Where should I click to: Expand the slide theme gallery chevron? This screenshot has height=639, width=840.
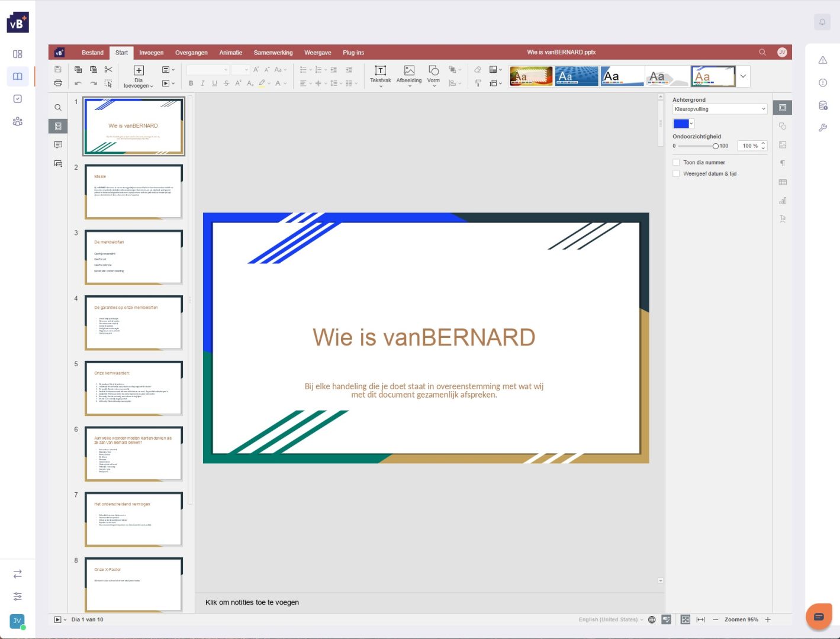pos(743,76)
